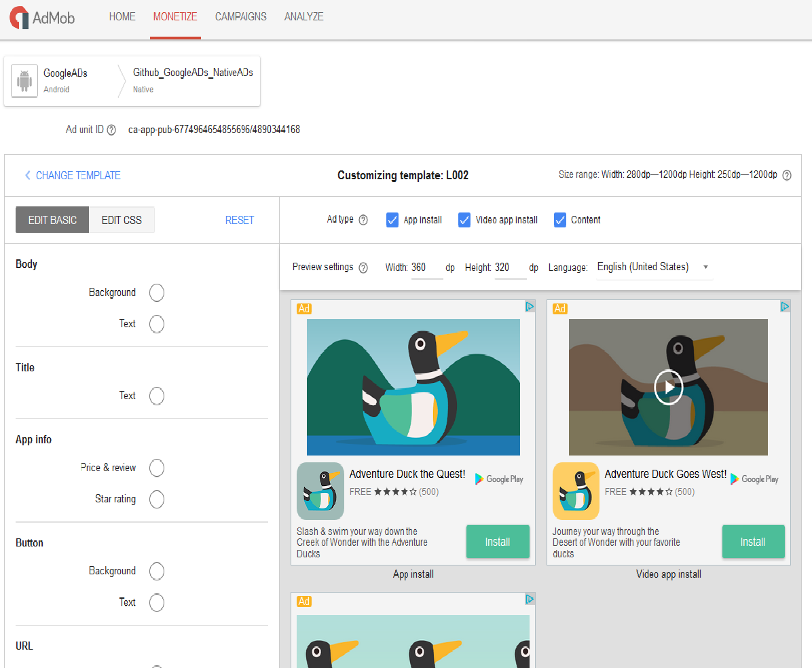This screenshot has width=812, height=668.
Task: Select Github_GoogleADs_NativeADs ad unit breadcrumb
Action: click(x=193, y=81)
